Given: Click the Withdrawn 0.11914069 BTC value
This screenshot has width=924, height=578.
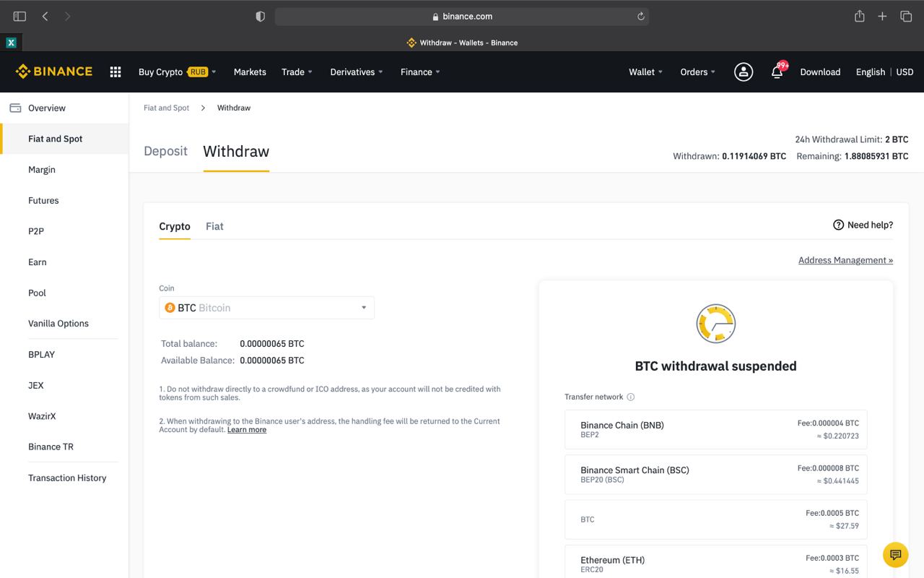Looking at the screenshot, I should coord(754,156).
